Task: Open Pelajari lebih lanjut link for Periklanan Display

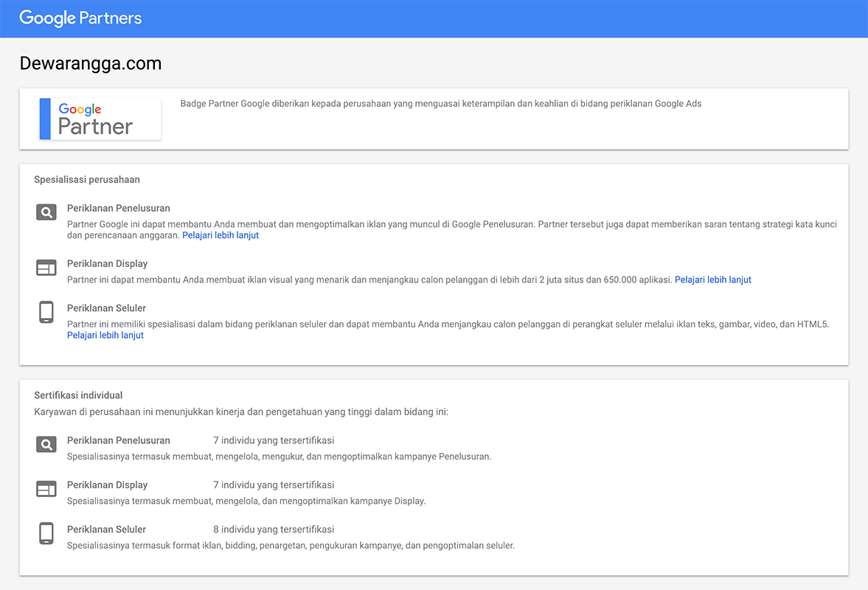Action: tap(713, 280)
